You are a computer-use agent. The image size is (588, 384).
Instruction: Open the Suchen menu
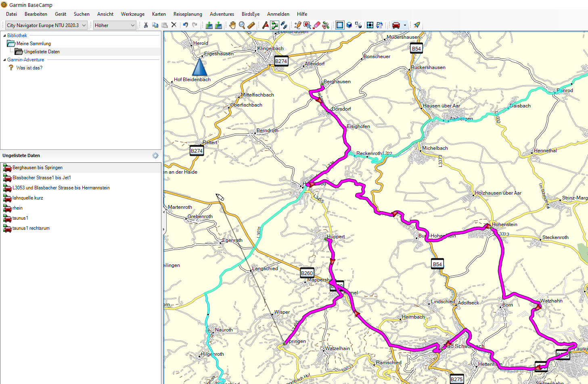point(82,14)
